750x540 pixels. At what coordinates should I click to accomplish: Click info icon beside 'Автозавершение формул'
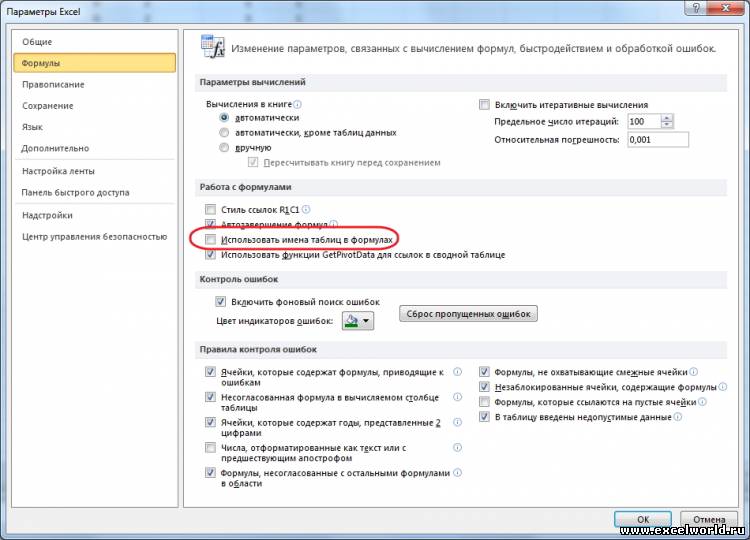point(334,224)
